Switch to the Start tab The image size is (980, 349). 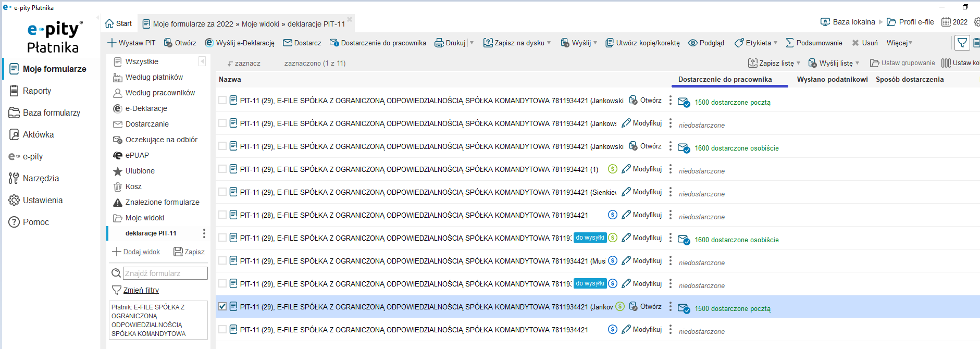(x=118, y=23)
